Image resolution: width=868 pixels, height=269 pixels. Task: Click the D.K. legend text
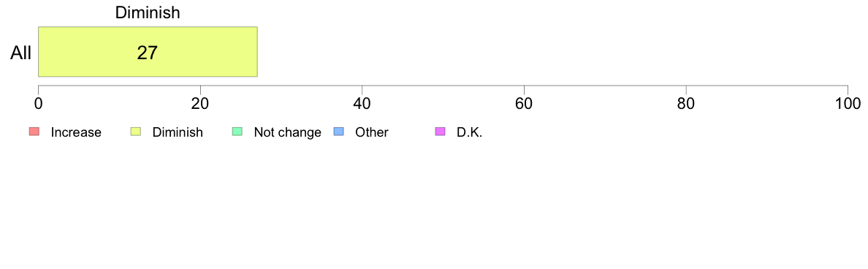click(x=469, y=132)
